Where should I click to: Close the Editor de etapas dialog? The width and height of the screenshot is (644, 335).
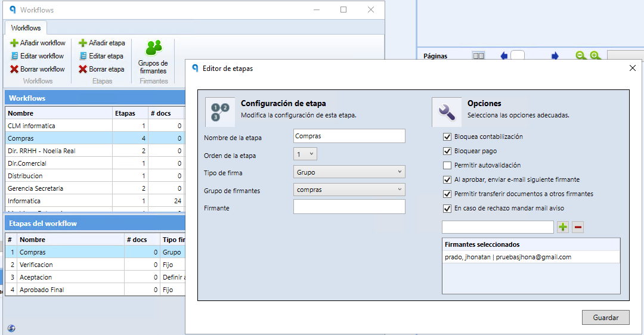(633, 68)
